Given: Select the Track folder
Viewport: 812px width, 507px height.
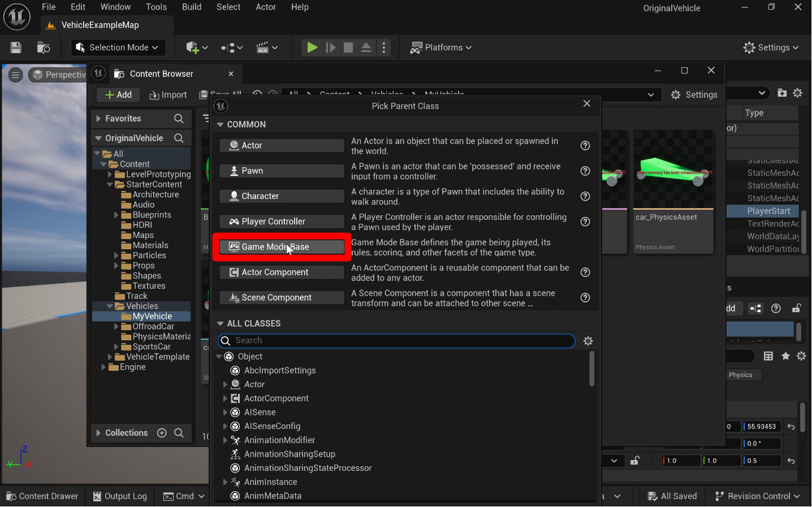Looking at the screenshot, I should [x=137, y=296].
